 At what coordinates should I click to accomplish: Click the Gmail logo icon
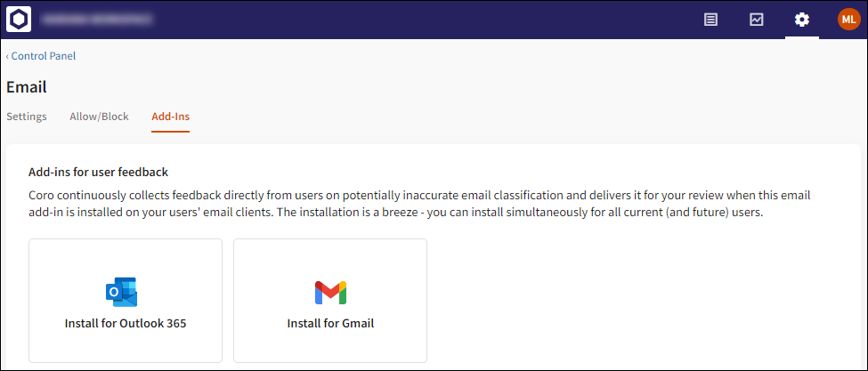[330, 292]
